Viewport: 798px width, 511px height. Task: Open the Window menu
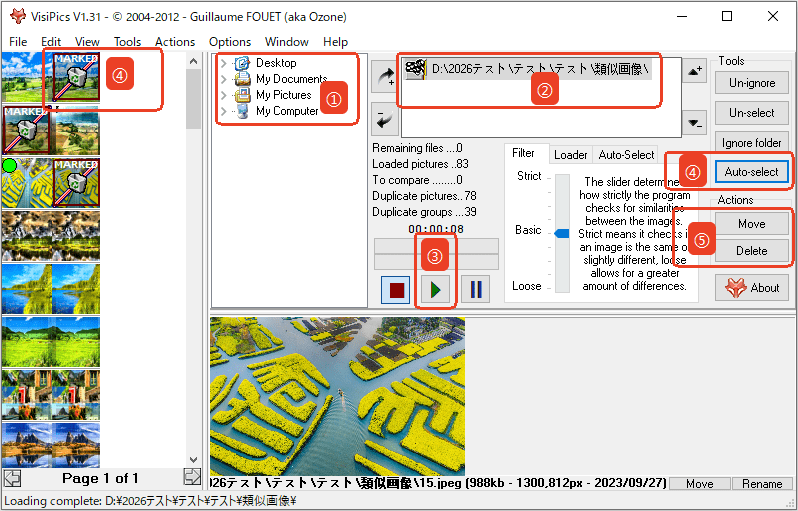click(x=287, y=42)
